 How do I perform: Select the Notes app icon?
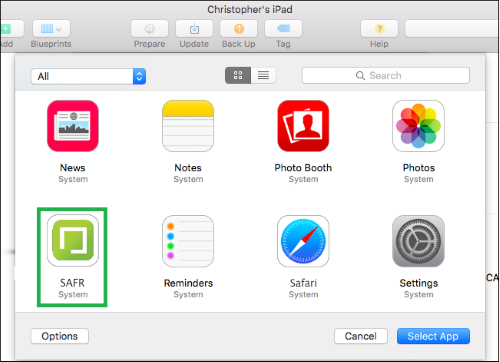pyautogui.click(x=188, y=126)
